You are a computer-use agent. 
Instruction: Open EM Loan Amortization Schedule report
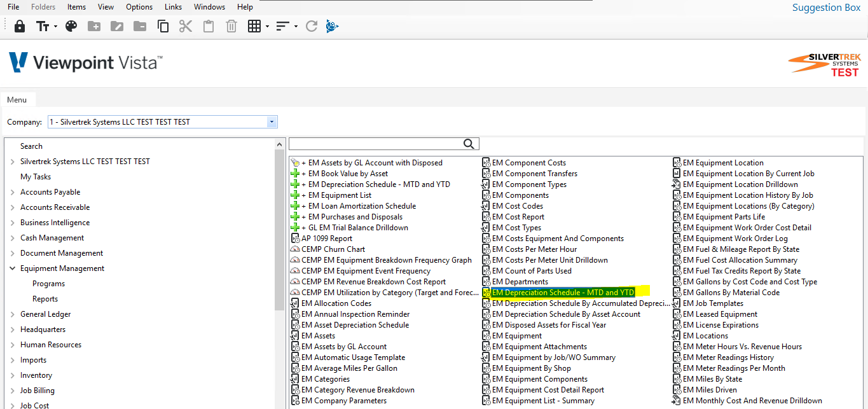359,206
